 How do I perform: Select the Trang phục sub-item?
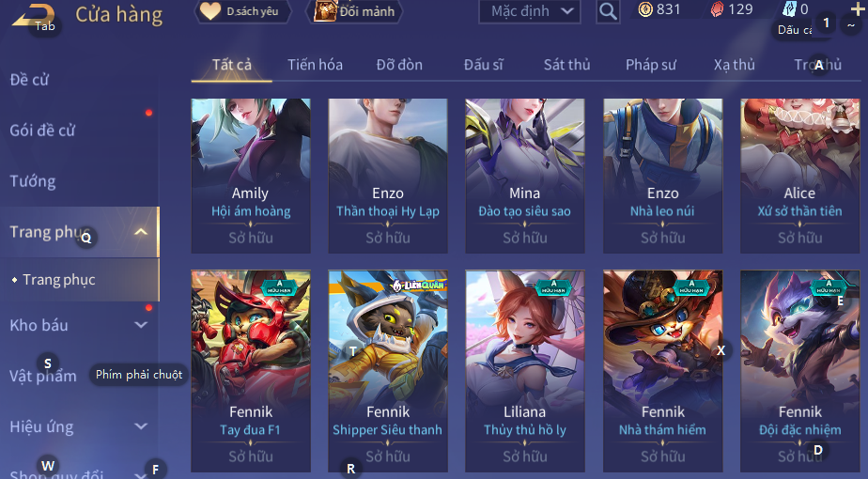point(58,280)
